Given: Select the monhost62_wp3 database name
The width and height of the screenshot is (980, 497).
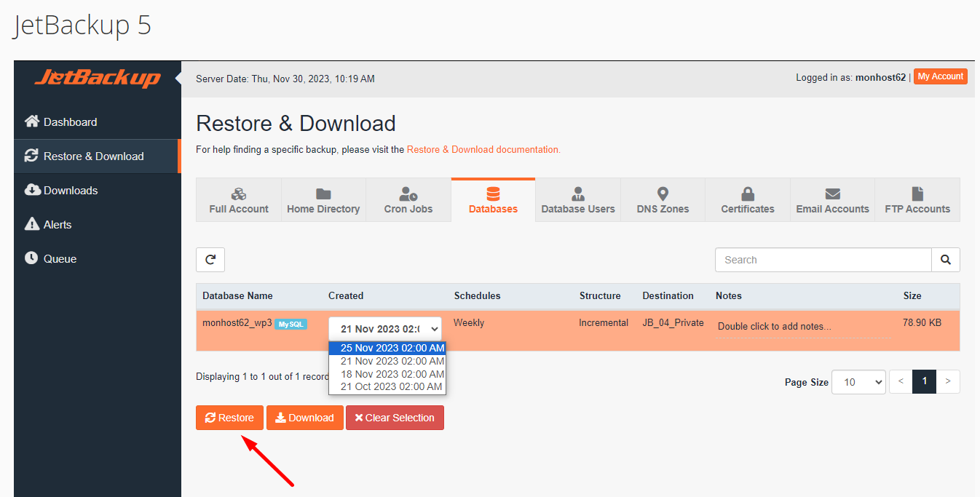Looking at the screenshot, I should pyautogui.click(x=237, y=323).
